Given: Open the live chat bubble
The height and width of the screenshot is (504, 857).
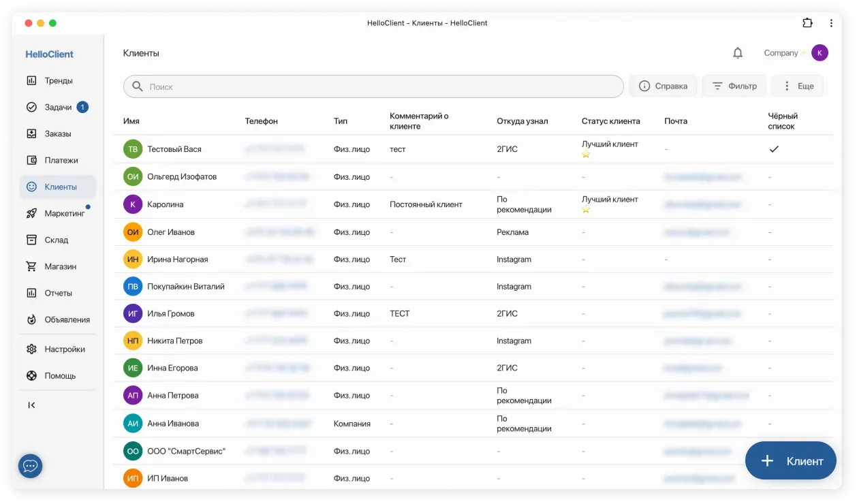Looking at the screenshot, I should point(30,466).
